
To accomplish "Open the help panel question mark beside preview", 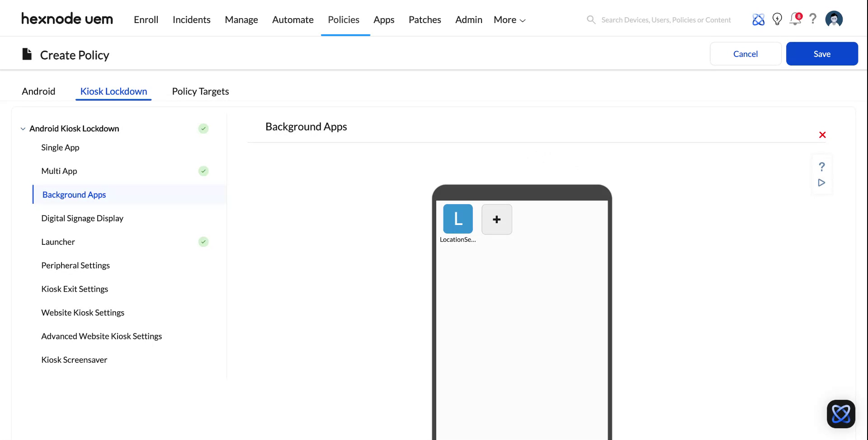I will [822, 167].
